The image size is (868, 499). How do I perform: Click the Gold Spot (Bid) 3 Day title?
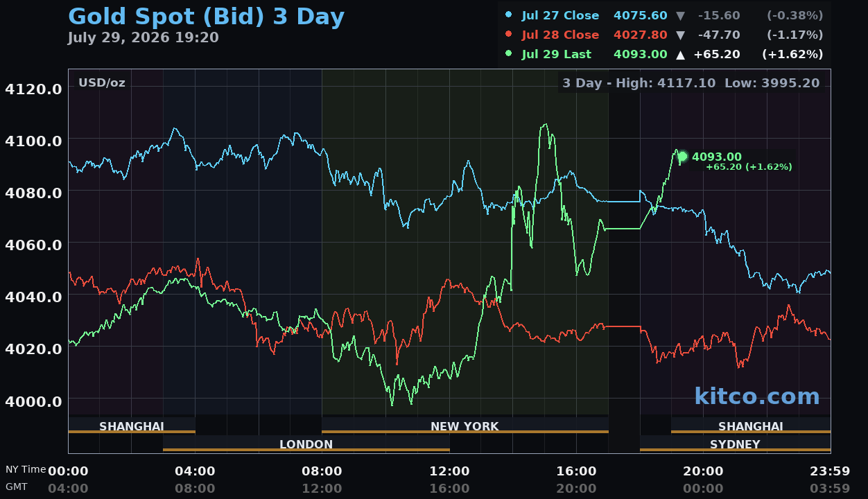(x=206, y=17)
